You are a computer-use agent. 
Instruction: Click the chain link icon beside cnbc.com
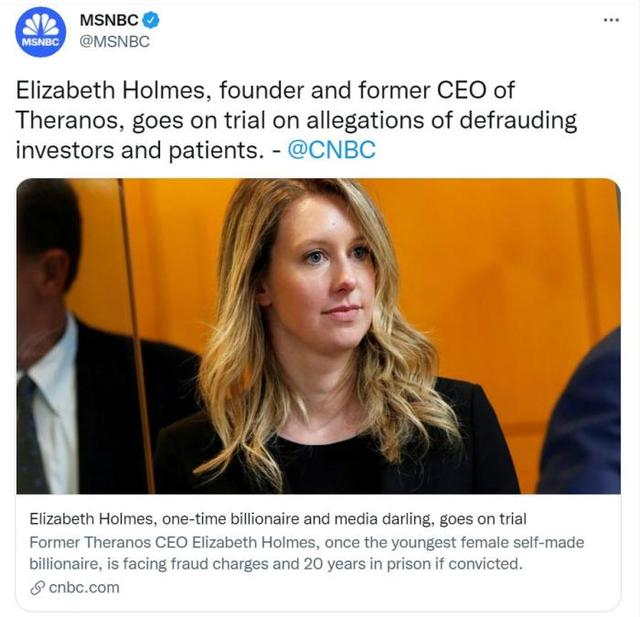pyautogui.click(x=38, y=587)
